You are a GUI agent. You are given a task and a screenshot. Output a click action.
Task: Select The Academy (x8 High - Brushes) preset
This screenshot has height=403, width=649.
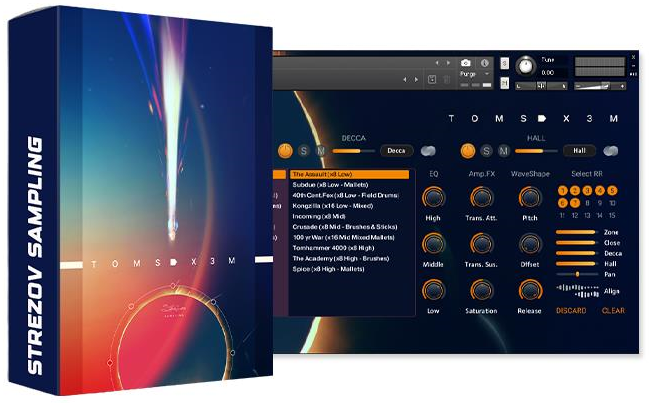pos(350,259)
